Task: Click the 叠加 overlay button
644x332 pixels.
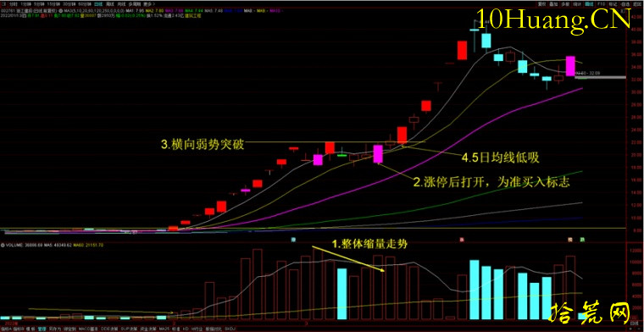Action: click(x=553, y=4)
